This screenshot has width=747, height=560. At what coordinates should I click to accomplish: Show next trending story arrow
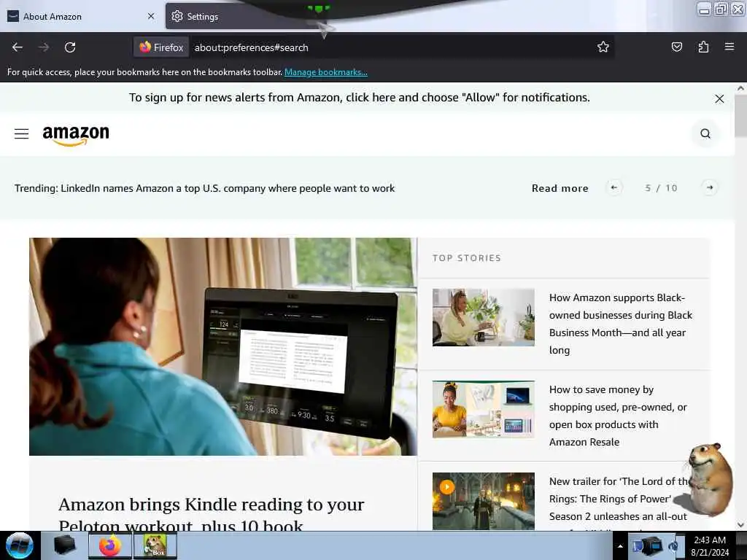(709, 187)
